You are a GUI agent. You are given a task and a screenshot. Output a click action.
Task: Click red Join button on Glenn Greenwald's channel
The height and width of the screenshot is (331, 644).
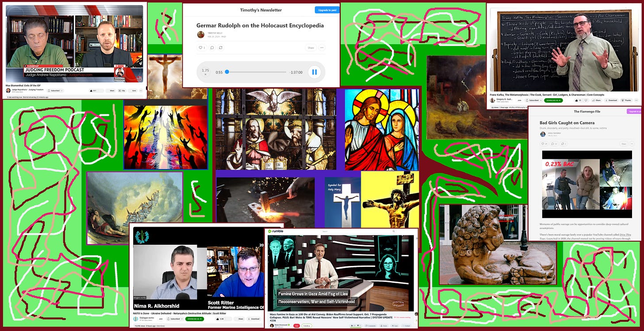(x=296, y=326)
